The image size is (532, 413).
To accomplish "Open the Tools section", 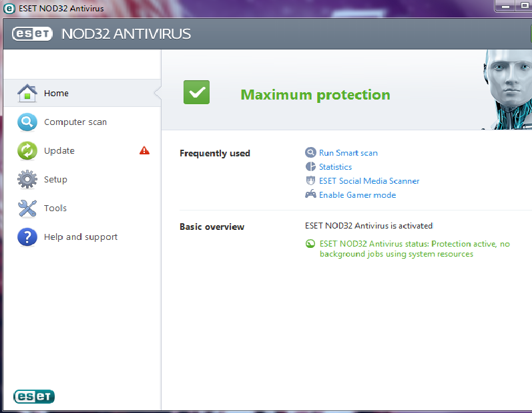I will [x=55, y=209].
